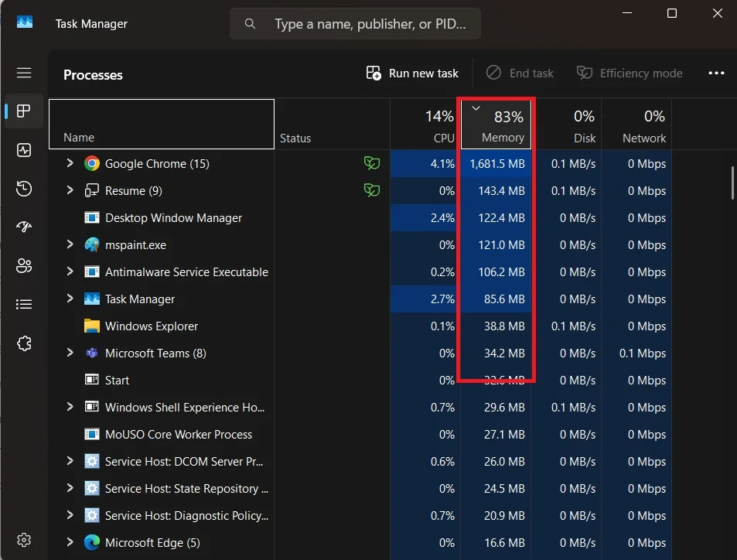The image size is (737, 560).
Task: Click the Efficiency mode button
Action: tap(630, 73)
